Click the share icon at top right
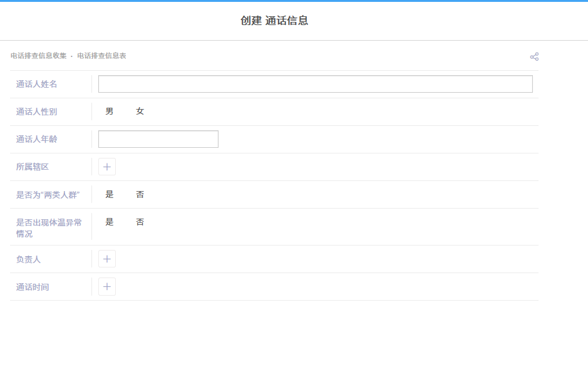This screenshot has height=384, width=588. (x=534, y=56)
